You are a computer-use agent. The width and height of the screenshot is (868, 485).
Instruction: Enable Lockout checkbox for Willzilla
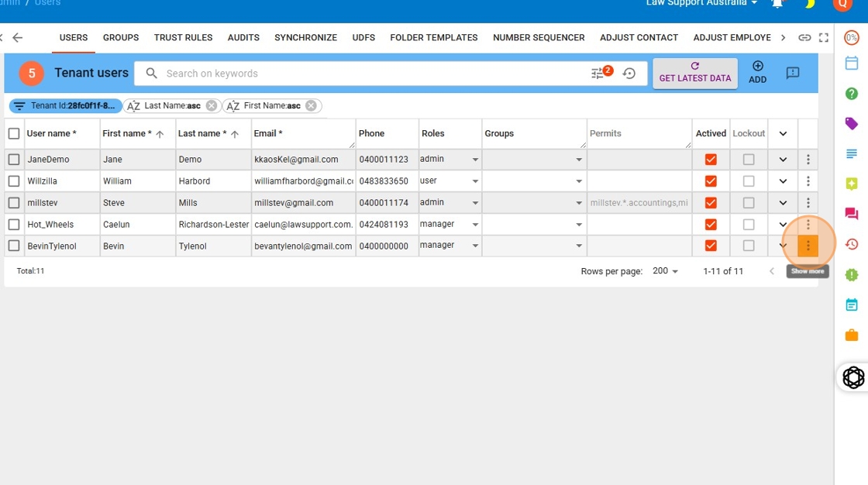pyautogui.click(x=748, y=181)
